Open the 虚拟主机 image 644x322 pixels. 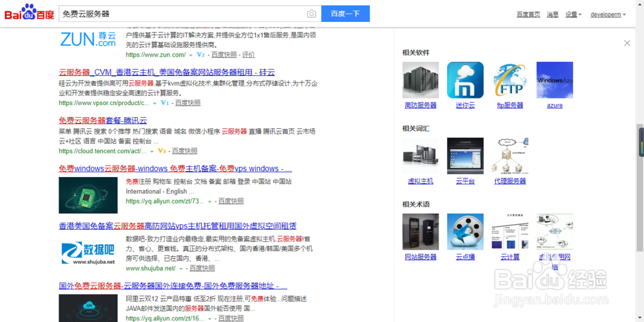tap(421, 156)
